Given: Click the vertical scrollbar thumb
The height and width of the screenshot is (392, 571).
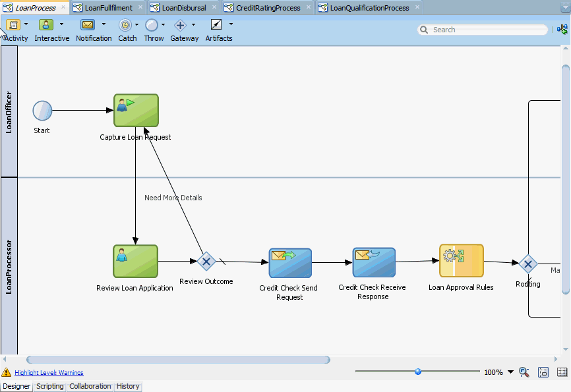Looking at the screenshot, I should click(565, 179).
